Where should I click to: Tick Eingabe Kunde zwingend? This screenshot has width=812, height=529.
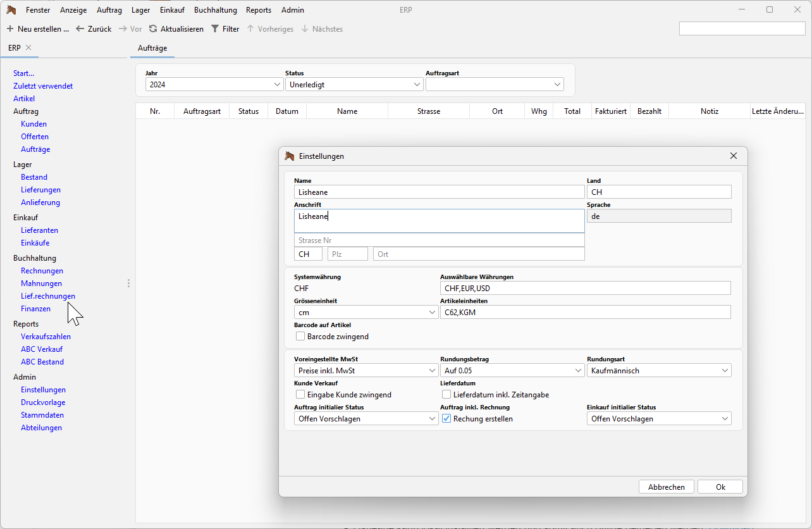click(x=301, y=395)
